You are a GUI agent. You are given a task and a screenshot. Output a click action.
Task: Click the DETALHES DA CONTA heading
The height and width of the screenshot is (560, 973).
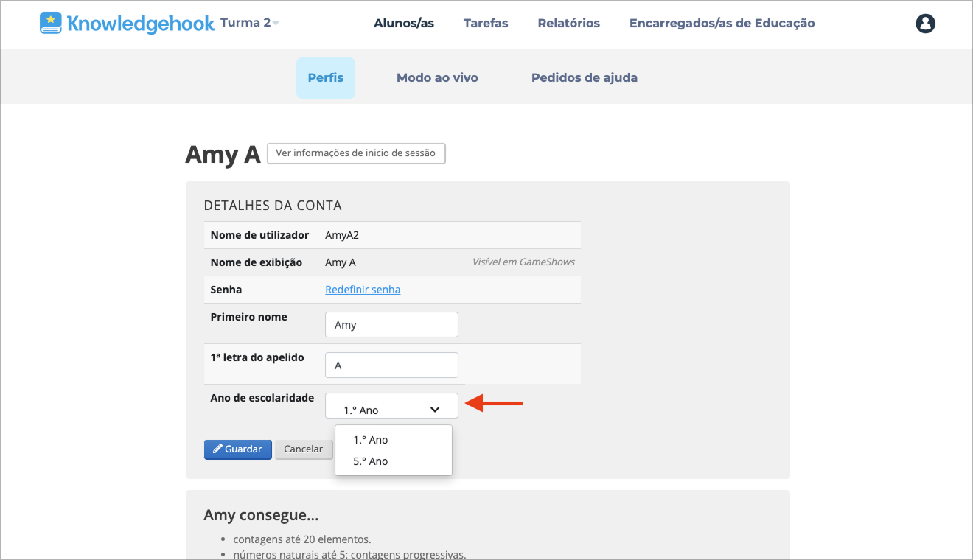point(273,206)
